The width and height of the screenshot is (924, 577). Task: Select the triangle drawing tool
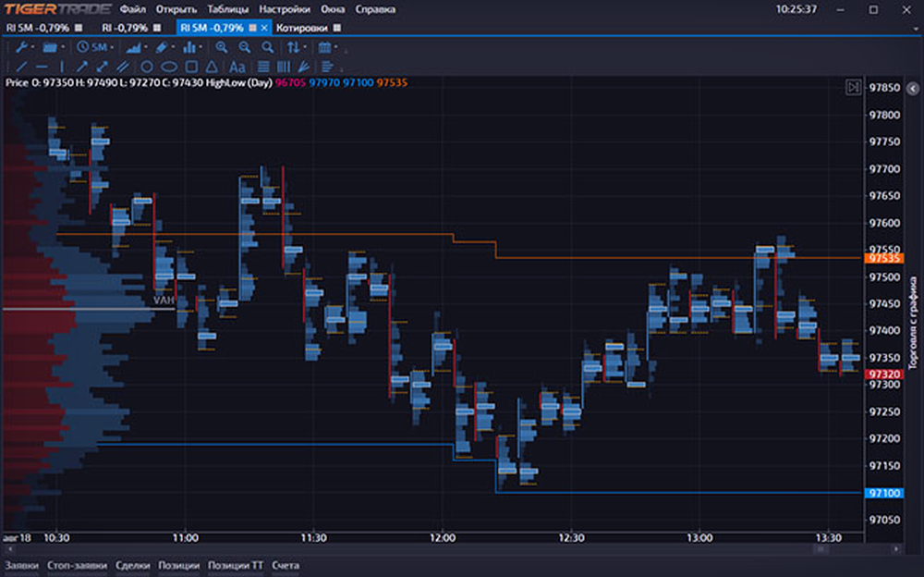[x=212, y=67]
